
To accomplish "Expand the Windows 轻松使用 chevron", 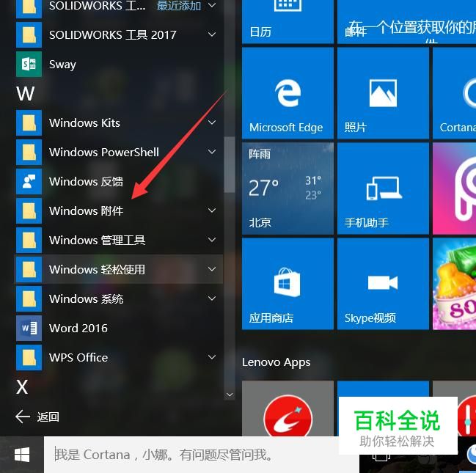I will click(x=212, y=269).
